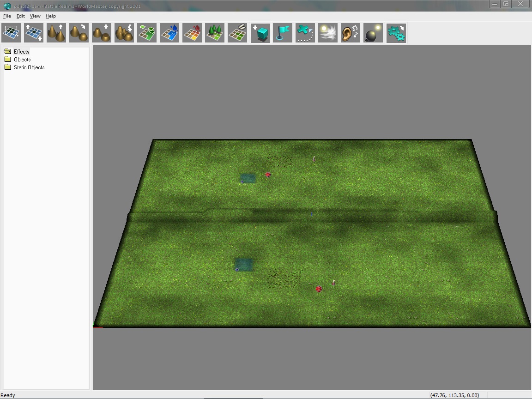Activate the raise terrain cones tool
This screenshot has width=532, height=399.
click(x=56, y=33)
